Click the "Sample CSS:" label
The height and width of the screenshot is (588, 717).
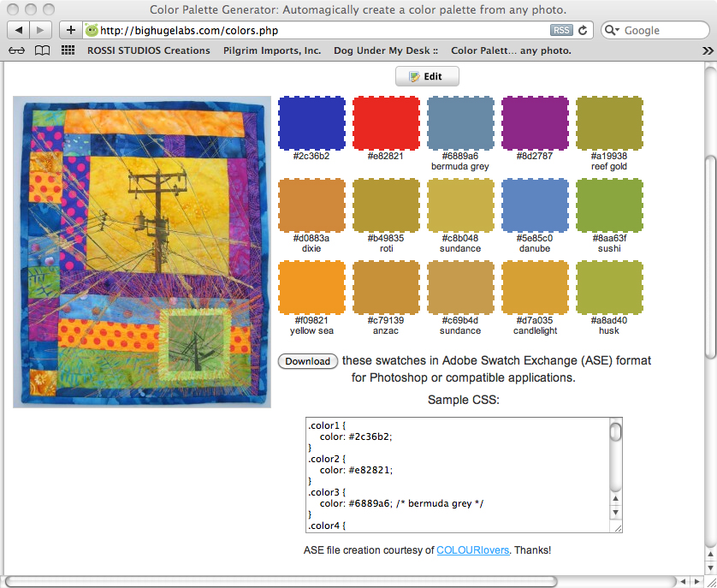click(464, 400)
